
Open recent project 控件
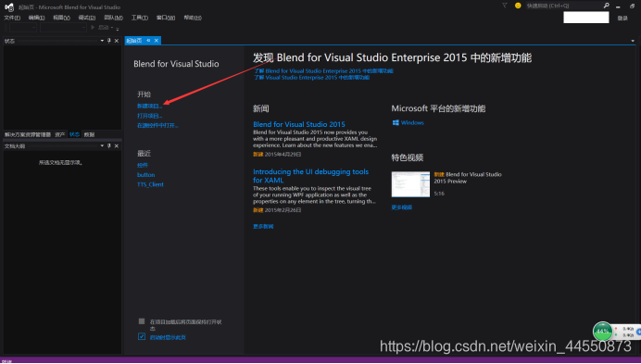(143, 165)
